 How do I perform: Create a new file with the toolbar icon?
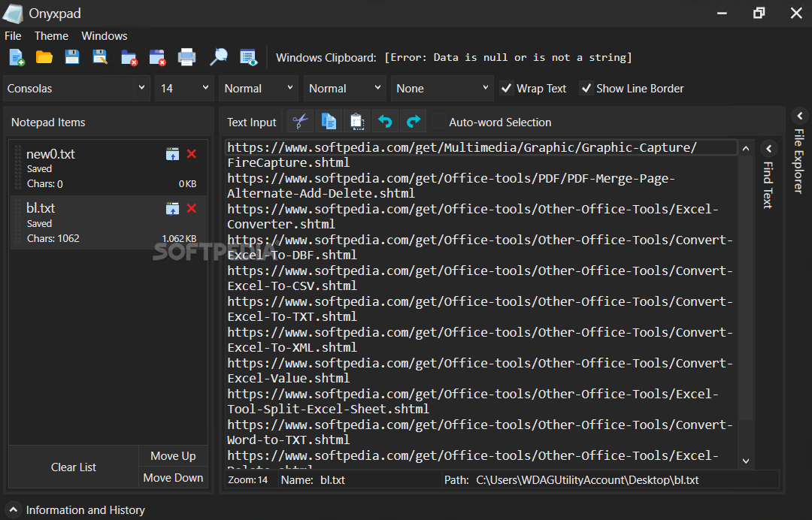(17, 57)
